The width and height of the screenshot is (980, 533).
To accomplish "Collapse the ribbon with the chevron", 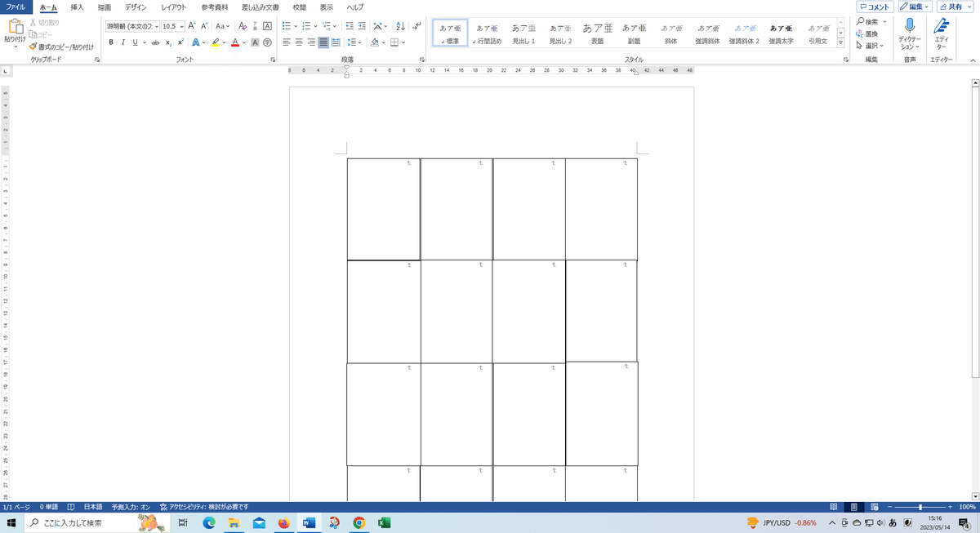I will coord(971,60).
